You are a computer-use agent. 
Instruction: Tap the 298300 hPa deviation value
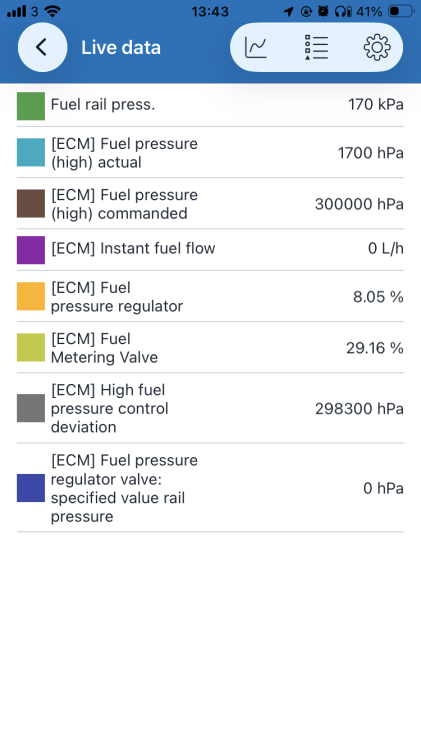pyautogui.click(x=359, y=409)
